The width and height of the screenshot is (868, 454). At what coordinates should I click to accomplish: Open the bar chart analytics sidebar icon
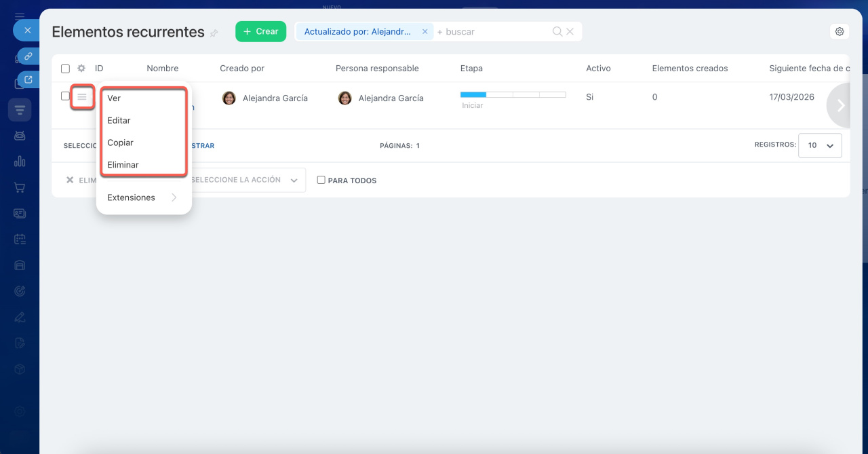pyautogui.click(x=20, y=161)
